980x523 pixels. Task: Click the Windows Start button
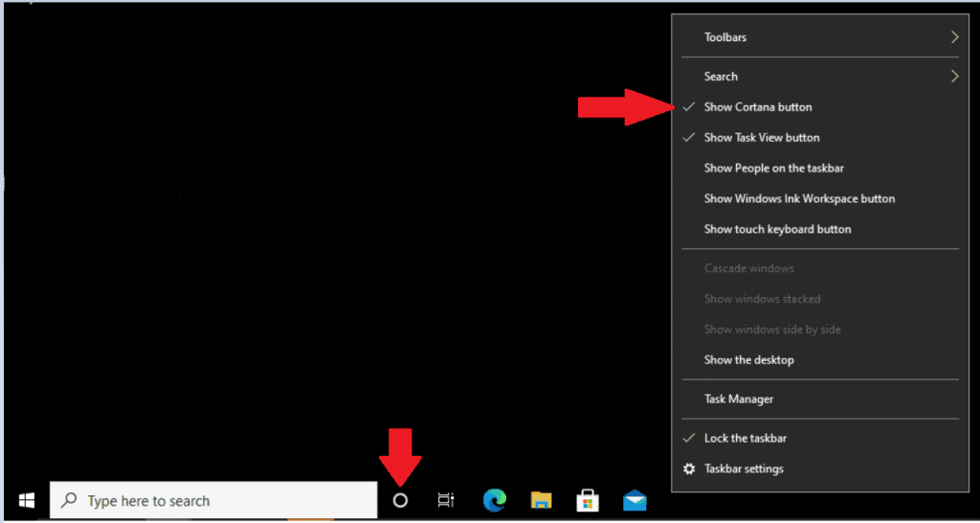point(26,500)
